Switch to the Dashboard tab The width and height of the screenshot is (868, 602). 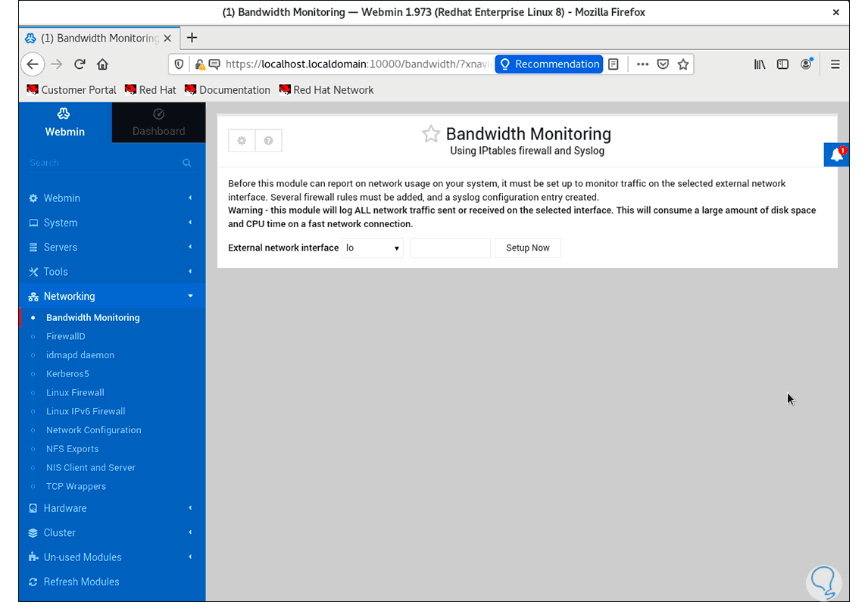click(159, 123)
